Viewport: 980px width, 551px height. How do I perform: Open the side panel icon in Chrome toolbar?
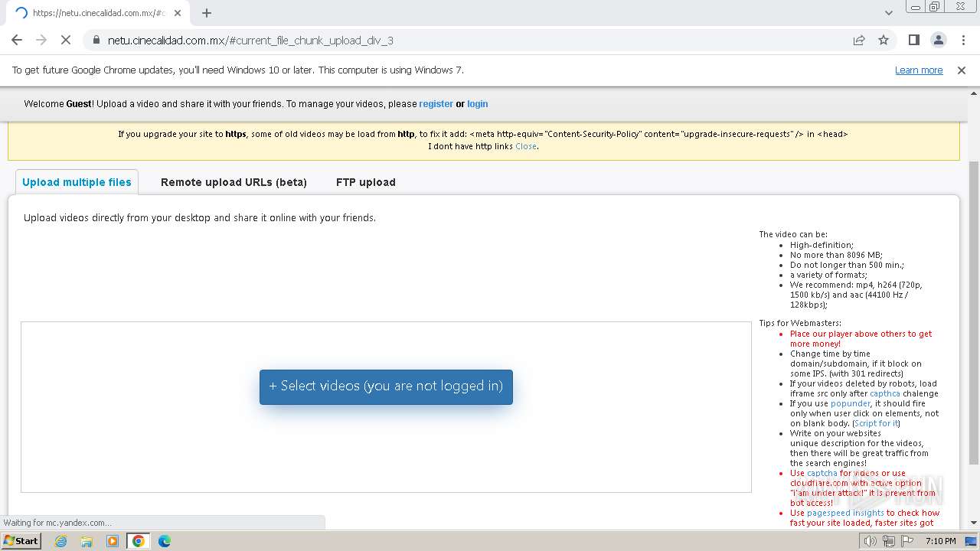pos(913,40)
